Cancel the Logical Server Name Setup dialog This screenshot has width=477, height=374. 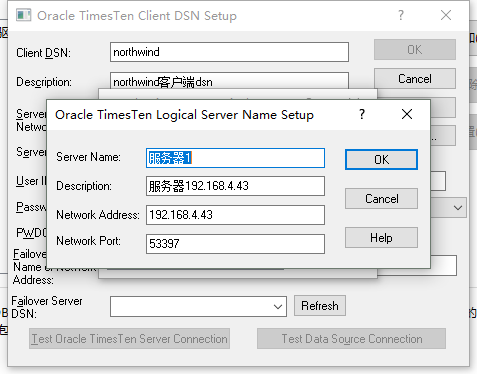coord(381,199)
